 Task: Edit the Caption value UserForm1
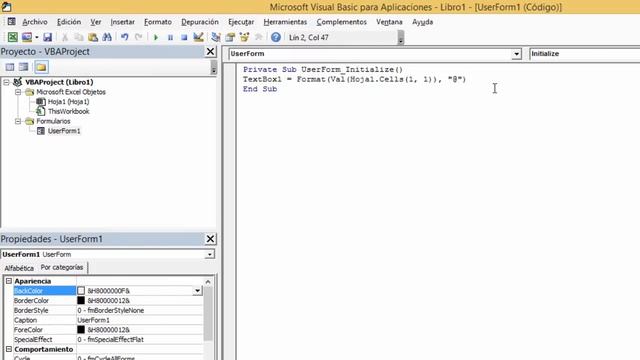pos(139,320)
